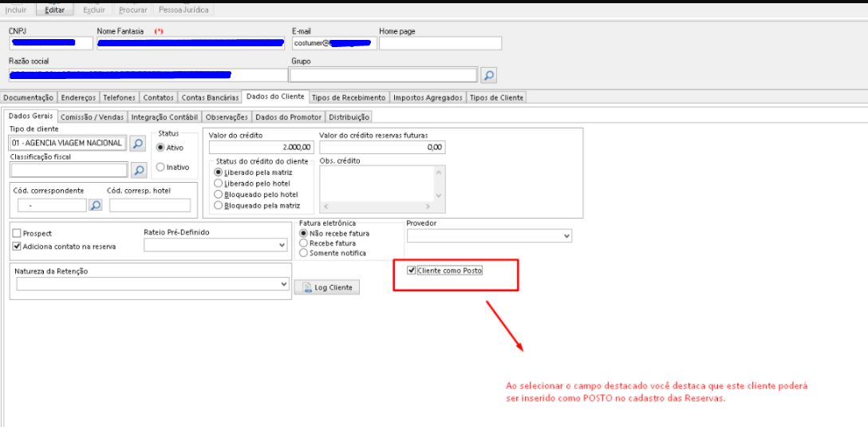
Task: Open the Dados Gerais subtab
Action: click(x=30, y=117)
